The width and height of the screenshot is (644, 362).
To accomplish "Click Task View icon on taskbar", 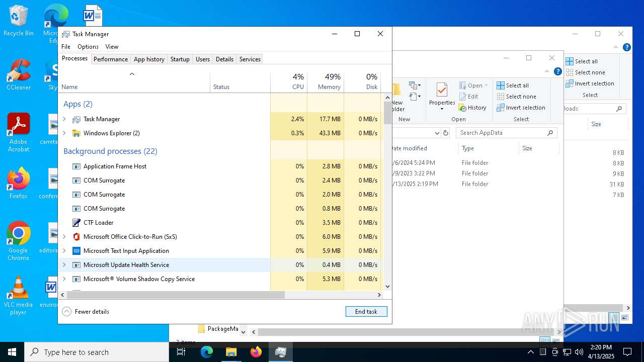I will (181, 352).
